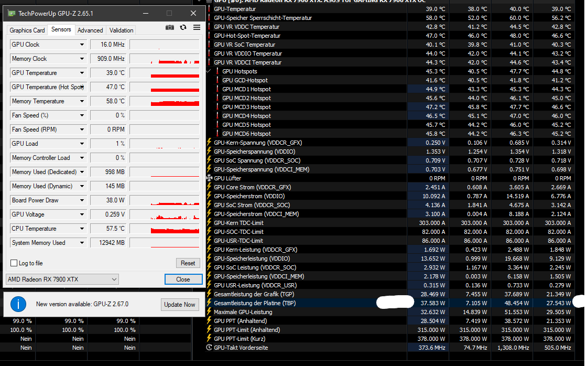588x366 pixels.
Task: Click lightning icon of GPU-Kern-Spannung (VDDCR_GFX)
Action: coord(209,142)
